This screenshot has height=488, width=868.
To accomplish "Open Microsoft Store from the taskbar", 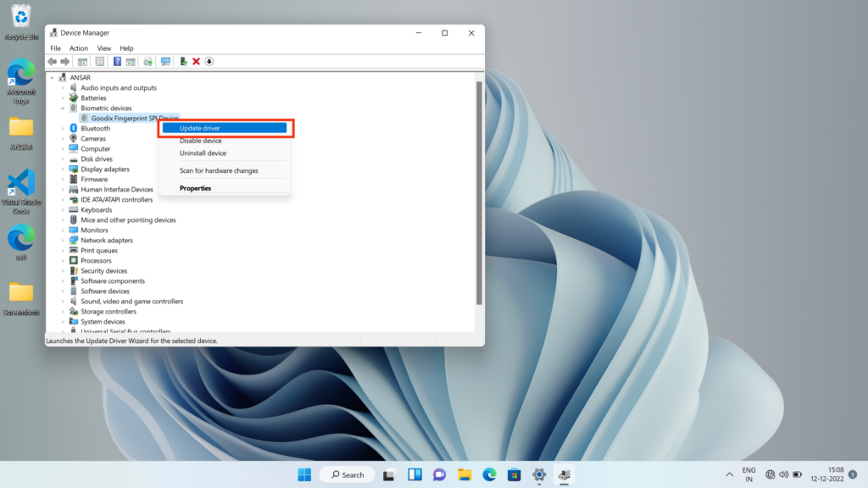I will pos(515,474).
